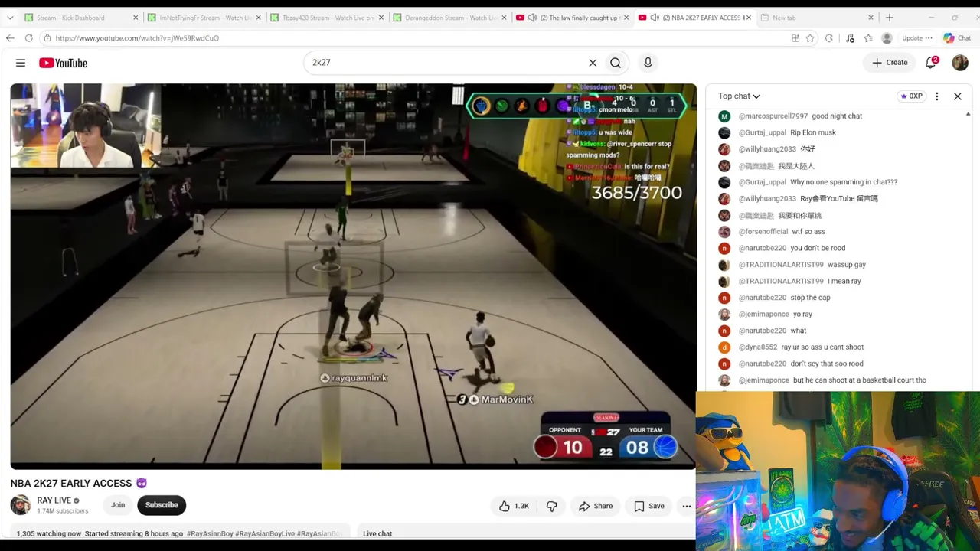Clear the 2k27 search query

point(593,63)
